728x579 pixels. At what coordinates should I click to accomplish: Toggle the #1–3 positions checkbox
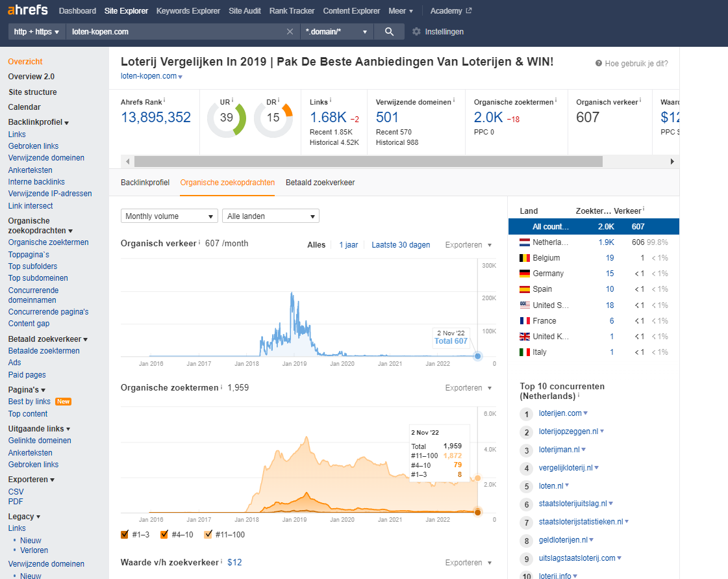tap(125, 534)
